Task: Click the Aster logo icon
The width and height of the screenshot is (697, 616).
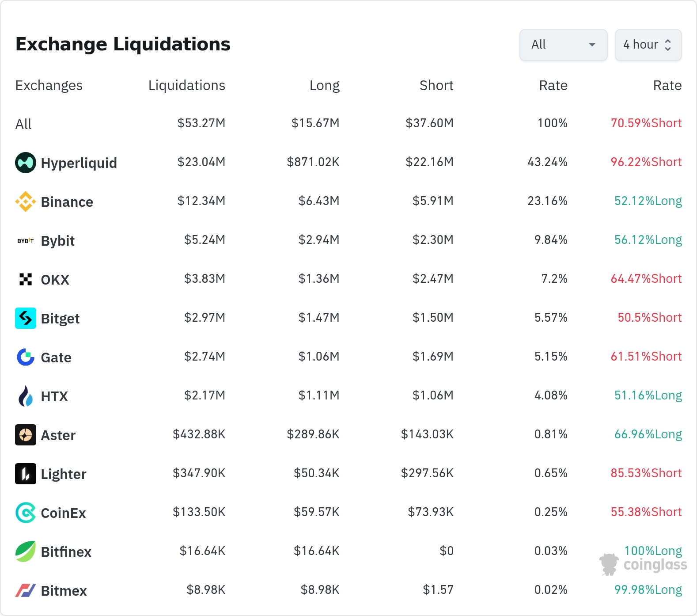Action: [x=26, y=435]
